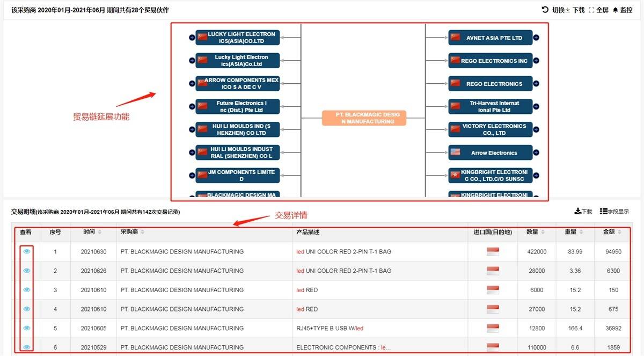Click the Indonesia flag in row 3
This screenshot has height=356, width=644.
[x=493, y=290]
